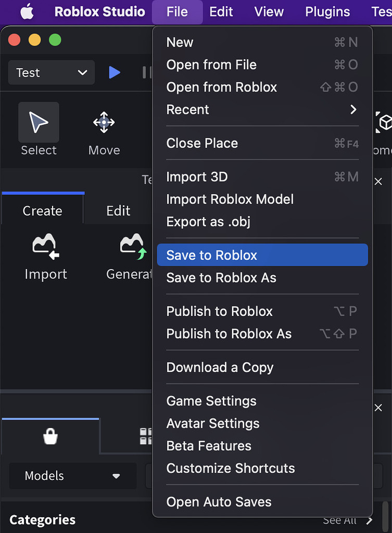Close the Terrain Editor panel
Image resolution: width=392 pixels, height=533 pixels.
378,181
